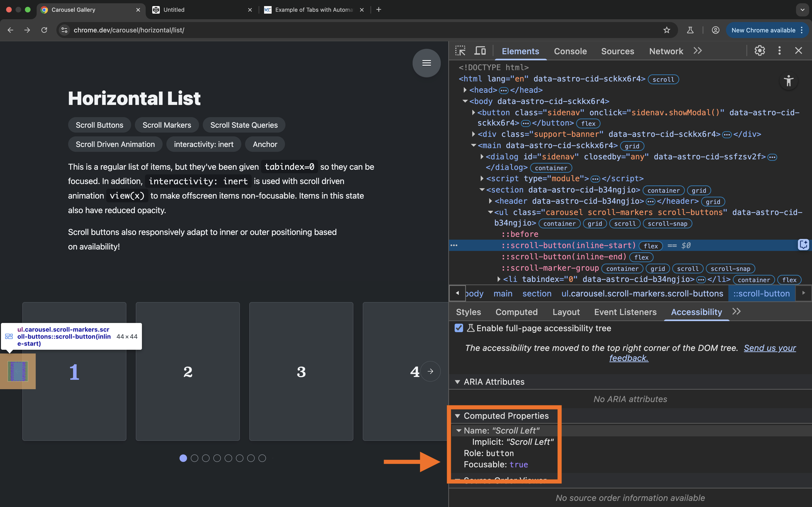
Task: Select the last carousel scroll marker dot
Action: click(x=262, y=458)
